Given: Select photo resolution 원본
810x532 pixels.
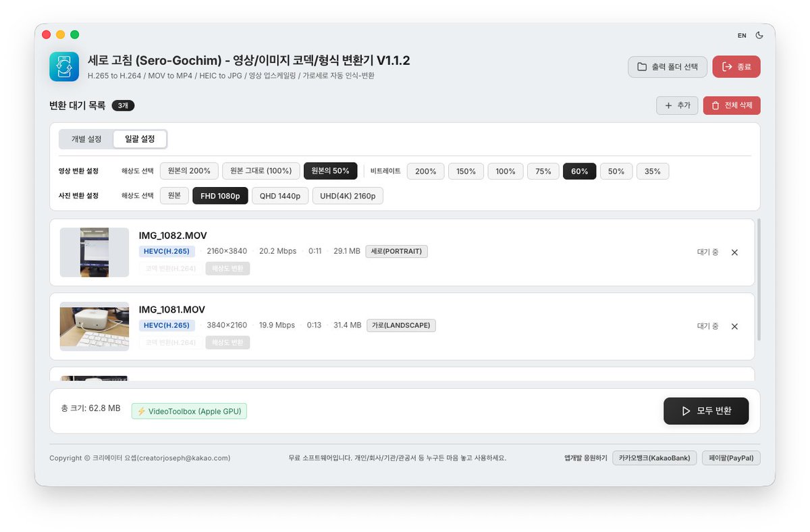Looking at the screenshot, I should click(x=174, y=196).
